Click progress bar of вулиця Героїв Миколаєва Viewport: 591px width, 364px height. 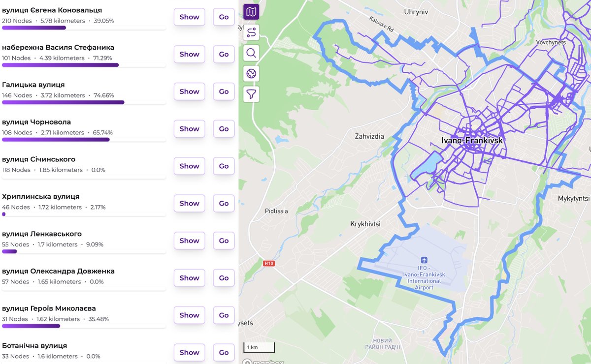click(84, 326)
